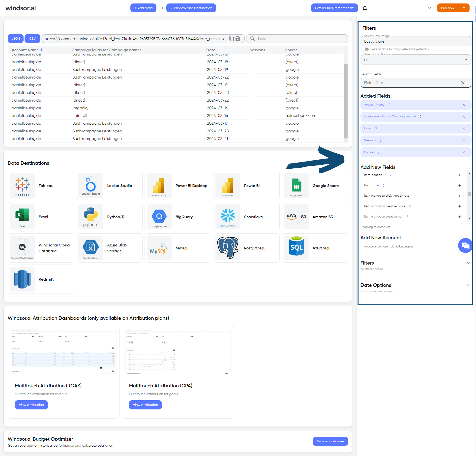Select PostgreSQL elephant icon
Viewport: 476px width, 456px height.
(x=228, y=248)
